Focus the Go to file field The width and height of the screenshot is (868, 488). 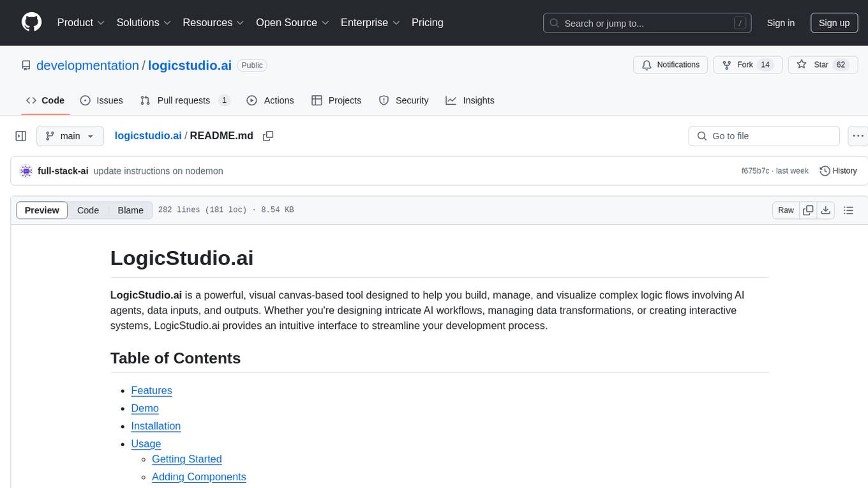click(764, 136)
